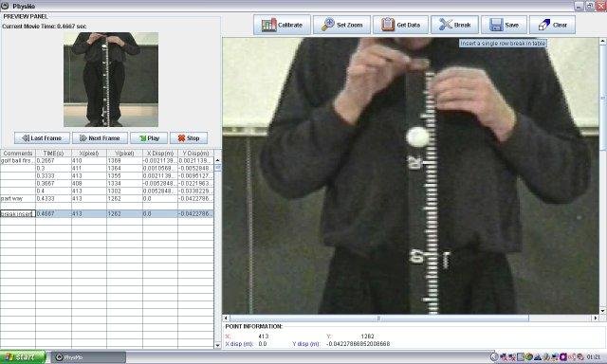Click the X pixel cell 408
This screenshot has height=364, width=607.
[x=89, y=183]
